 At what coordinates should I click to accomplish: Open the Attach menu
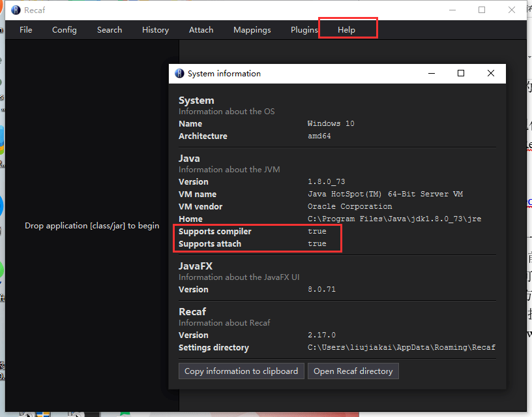coord(201,30)
